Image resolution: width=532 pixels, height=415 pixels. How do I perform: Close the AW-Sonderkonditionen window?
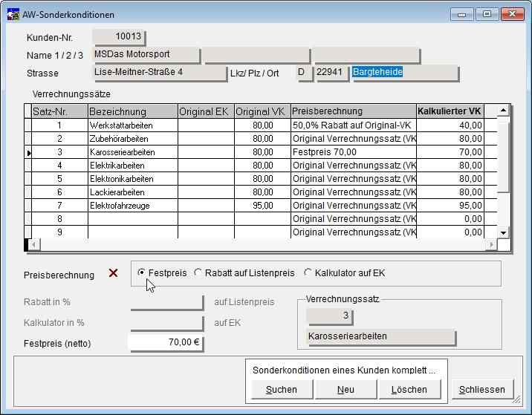pos(513,14)
